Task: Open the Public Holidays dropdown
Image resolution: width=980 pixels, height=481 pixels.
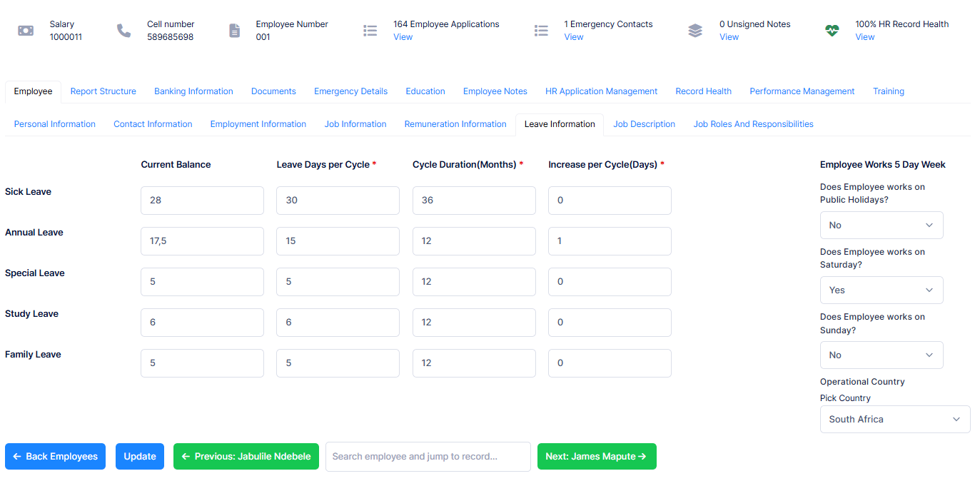Action: point(882,225)
